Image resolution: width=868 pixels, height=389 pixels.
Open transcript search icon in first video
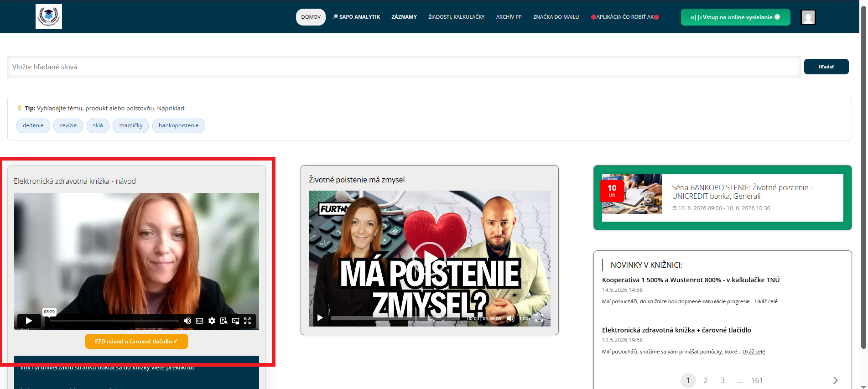(223, 321)
